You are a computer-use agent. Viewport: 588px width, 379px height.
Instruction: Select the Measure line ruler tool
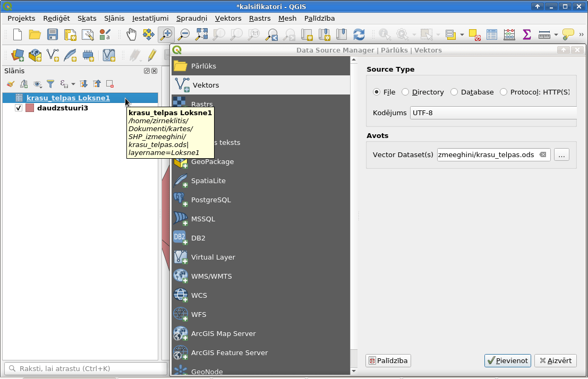point(544,35)
